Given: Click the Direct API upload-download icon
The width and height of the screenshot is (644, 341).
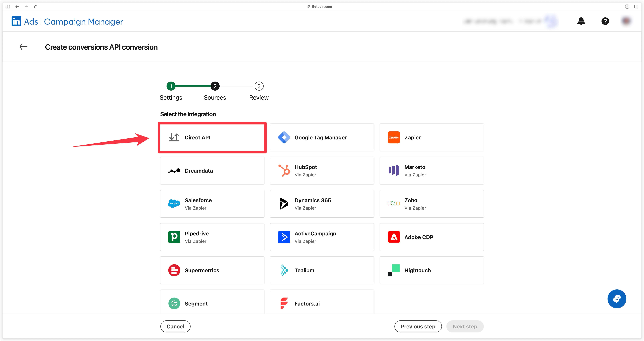Looking at the screenshot, I should point(174,137).
